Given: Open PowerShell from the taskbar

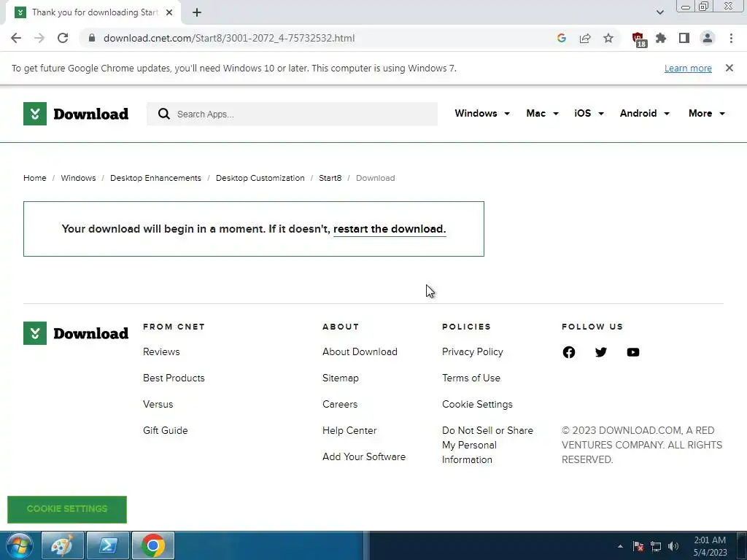Looking at the screenshot, I should click(108, 545).
